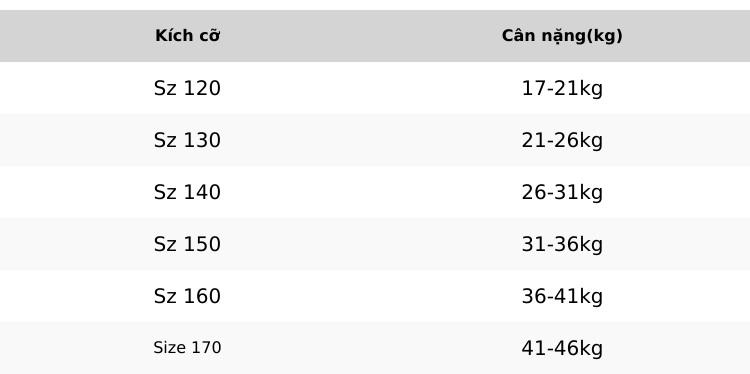The height and width of the screenshot is (374, 750).
Task: Choose the row for Sz 120
Action: [375, 88]
